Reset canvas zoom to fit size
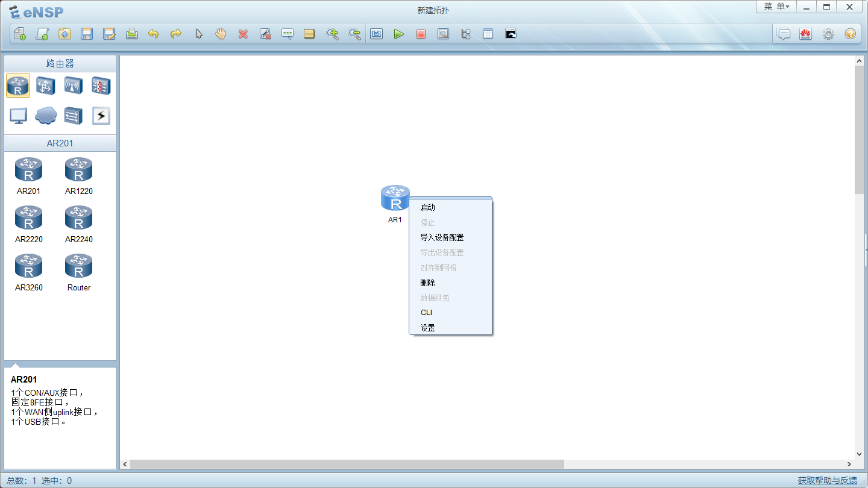Image resolution: width=868 pixels, height=488 pixels. pyautogui.click(x=377, y=34)
